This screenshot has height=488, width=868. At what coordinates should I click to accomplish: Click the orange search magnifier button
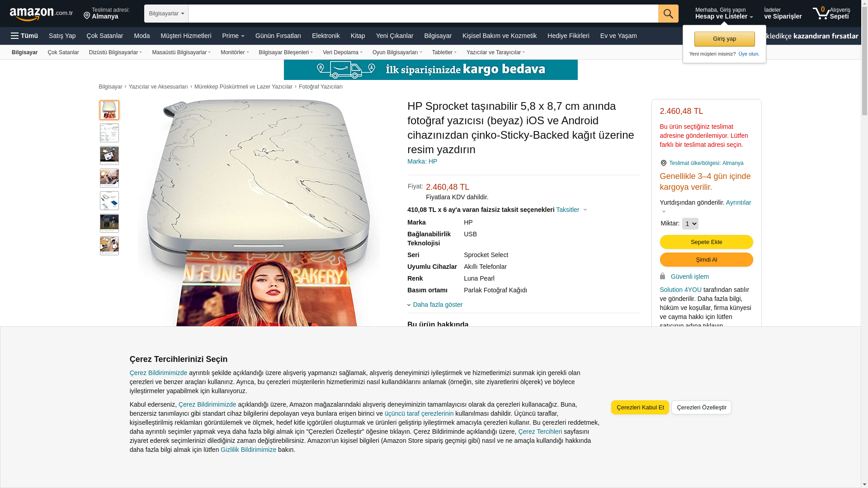click(x=668, y=14)
